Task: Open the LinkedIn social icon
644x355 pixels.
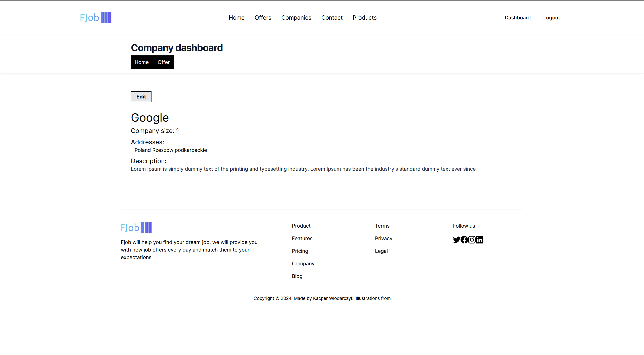Action: [x=479, y=239]
